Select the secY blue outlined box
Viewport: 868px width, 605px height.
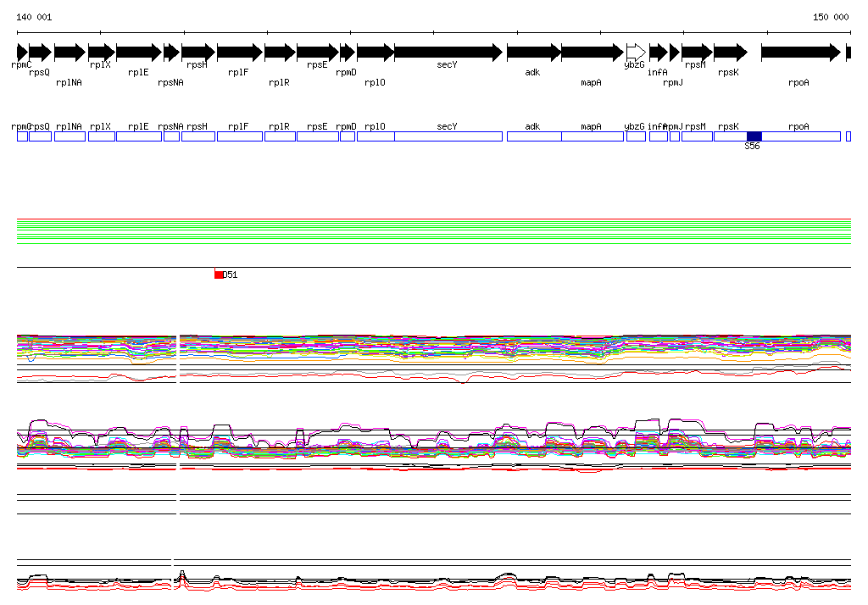(448, 136)
